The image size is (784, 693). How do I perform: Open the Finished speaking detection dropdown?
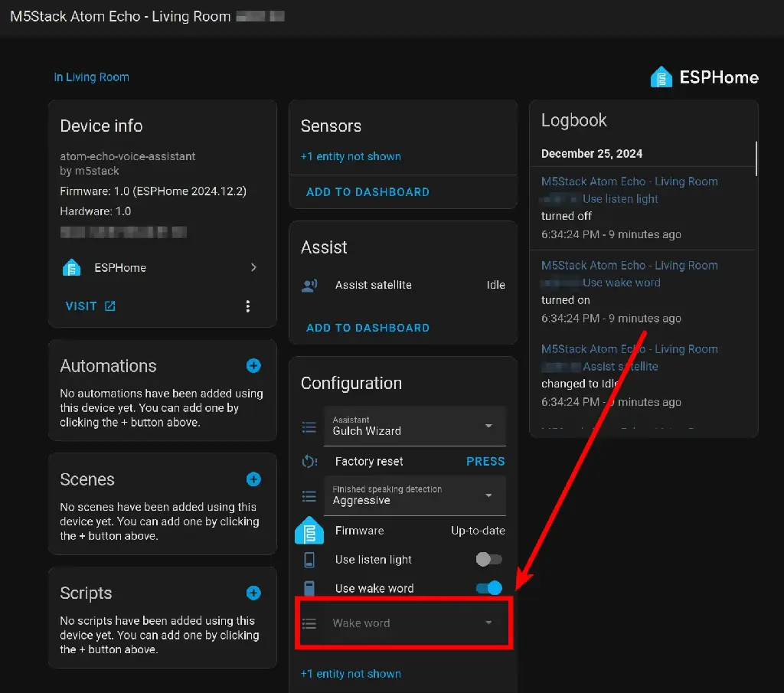coord(414,495)
